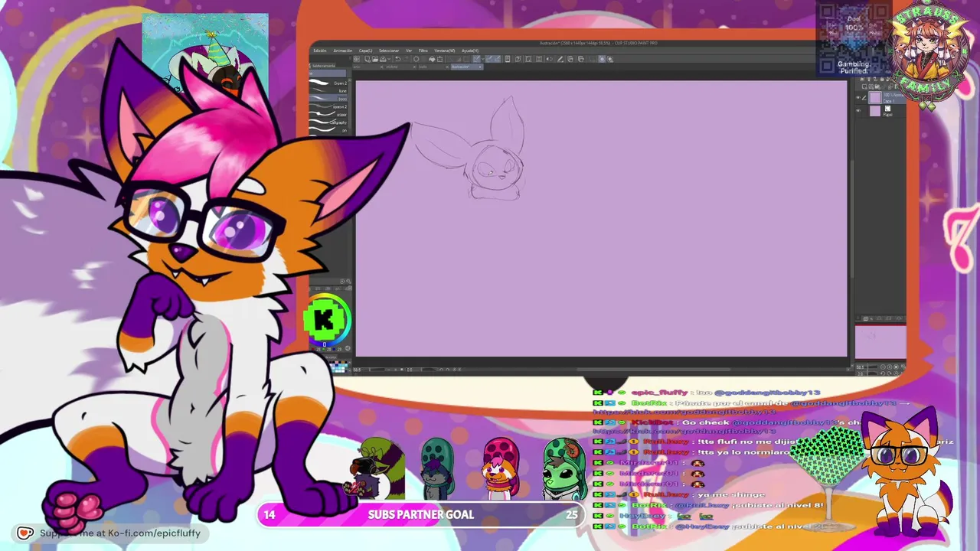980x551 pixels.
Task: Open the Capa(L) menu
Action: click(366, 51)
